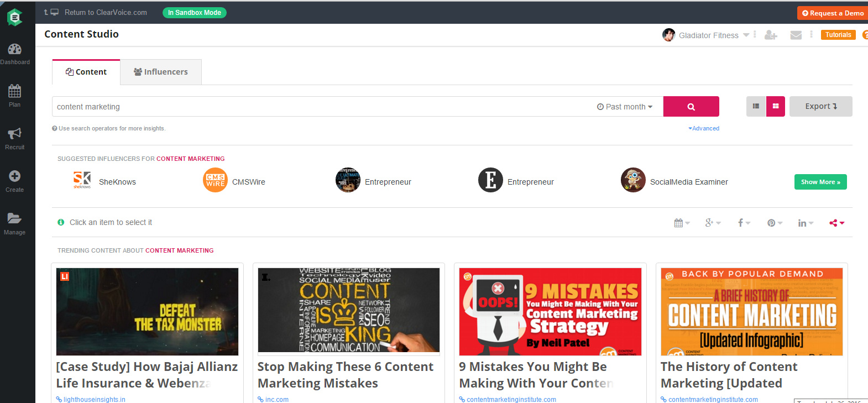Screen dimensions: 868x403
Task: Click the ClearVoice logo icon
Action: tap(15, 17)
